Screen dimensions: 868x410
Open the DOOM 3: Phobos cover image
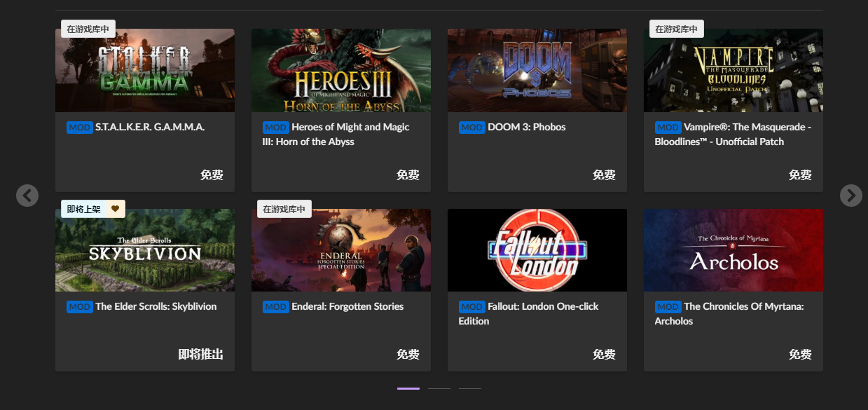click(537, 70)
